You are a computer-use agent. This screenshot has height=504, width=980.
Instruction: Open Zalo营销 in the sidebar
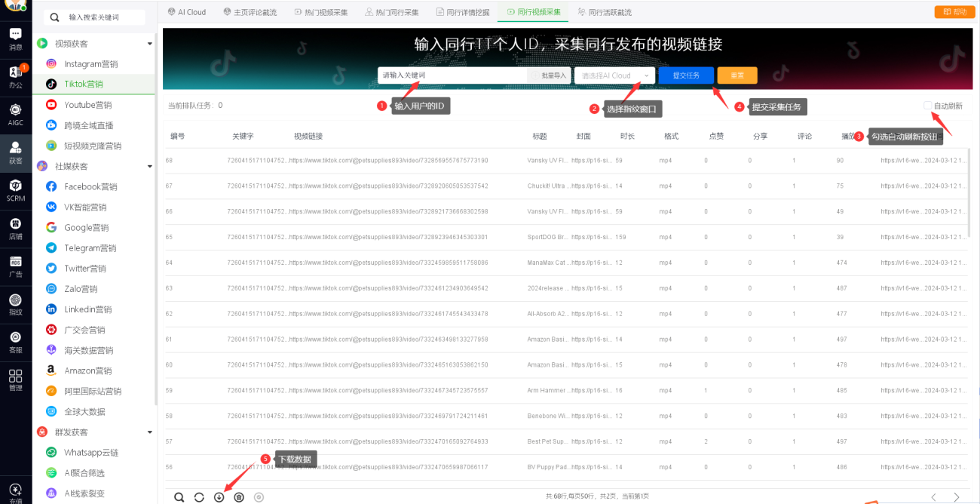coord(81,288)
